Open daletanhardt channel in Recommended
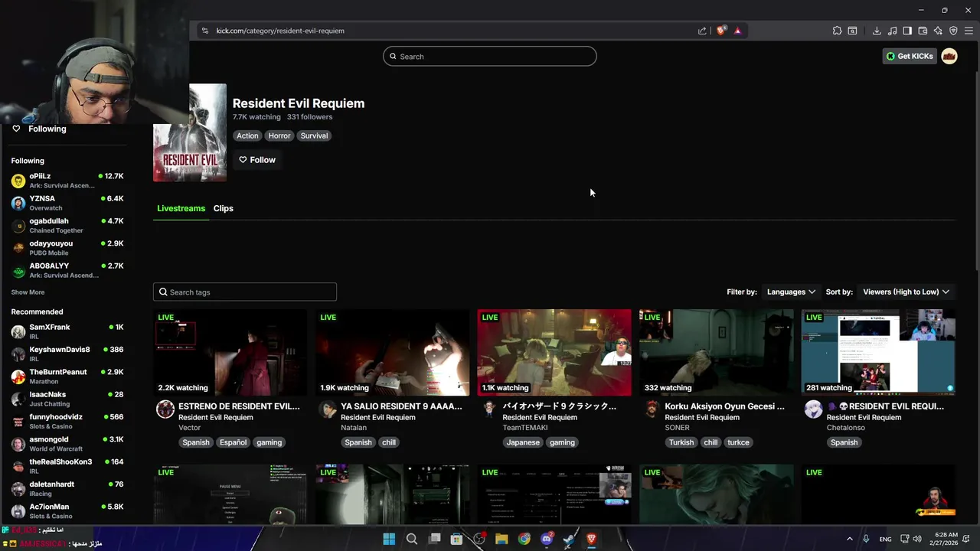 [67, 488]
